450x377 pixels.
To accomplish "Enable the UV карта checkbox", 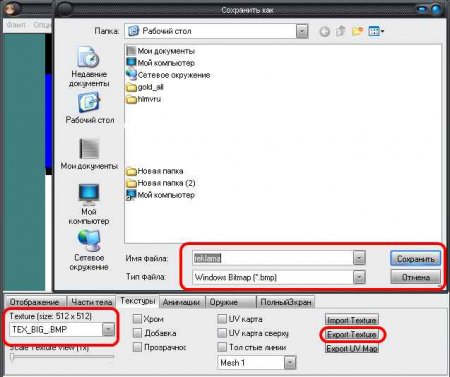I will coord(222,319).
